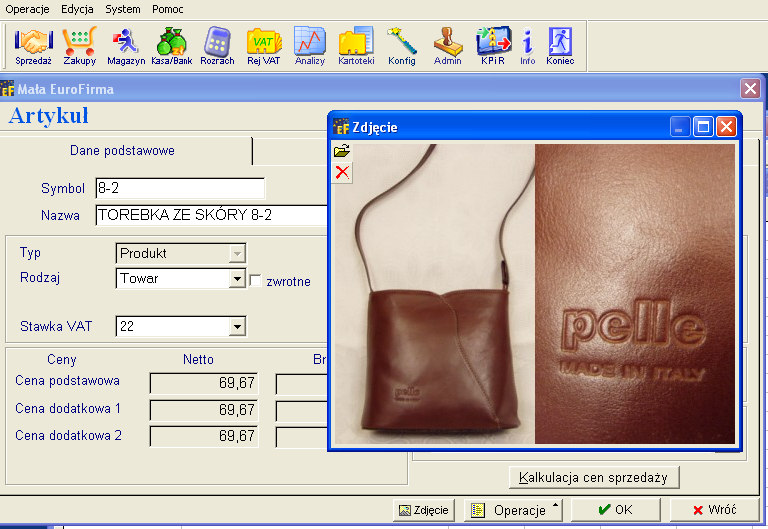Viewport: 768px width, 529px height.
Task: Expand the Typ dropdown
Action: point(237,254)
